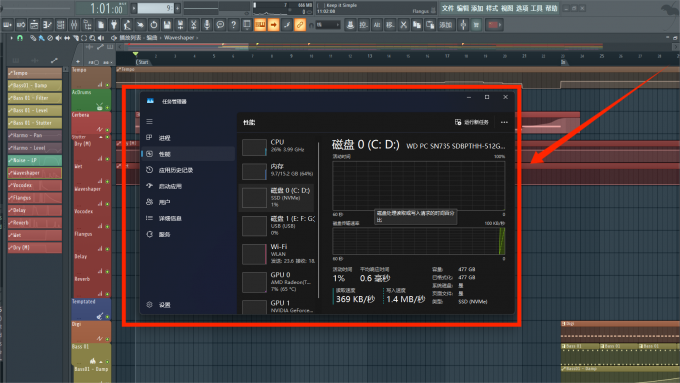Select the slip arrows tool in playlist
This screenshot has height=383, width=680.
(67, 38)
